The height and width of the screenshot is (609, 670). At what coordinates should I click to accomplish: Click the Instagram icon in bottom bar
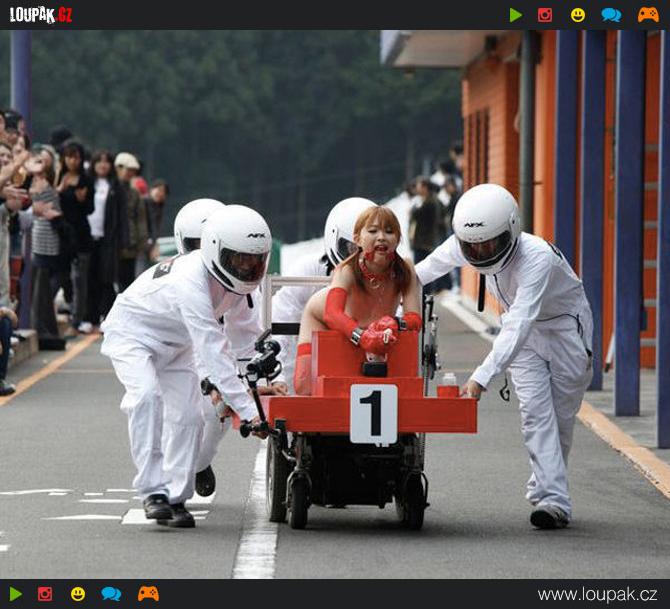[x=45, y=594]
